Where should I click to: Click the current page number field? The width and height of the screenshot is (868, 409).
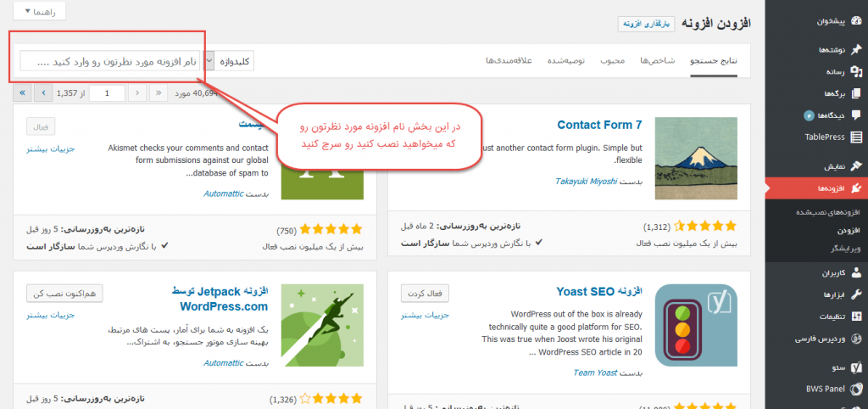(107, 93)
